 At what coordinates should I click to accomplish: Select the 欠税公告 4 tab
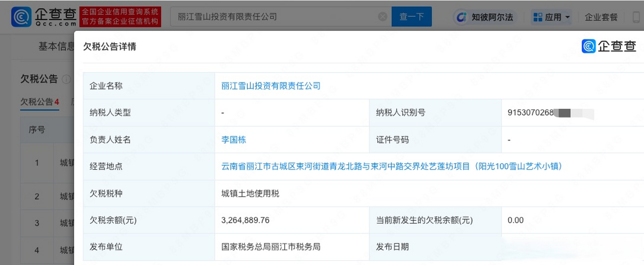(40, 102)
